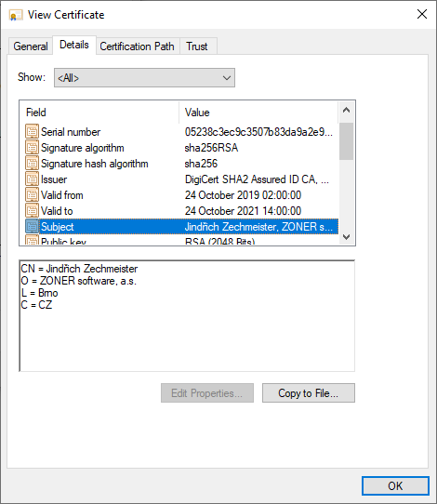The image size is (437, 504).
Task: Click the Issuer field icon
Action: click(32, 179)
